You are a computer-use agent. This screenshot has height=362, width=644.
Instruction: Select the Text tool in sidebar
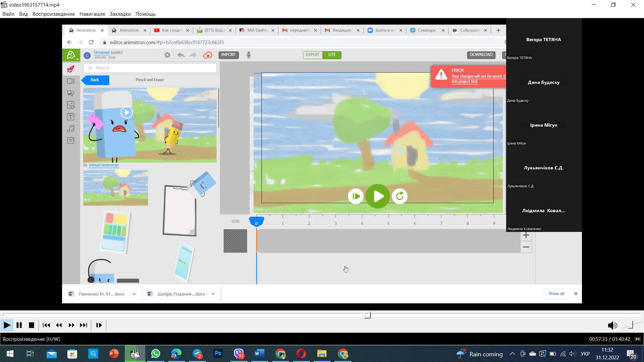(x=70, y=117)
